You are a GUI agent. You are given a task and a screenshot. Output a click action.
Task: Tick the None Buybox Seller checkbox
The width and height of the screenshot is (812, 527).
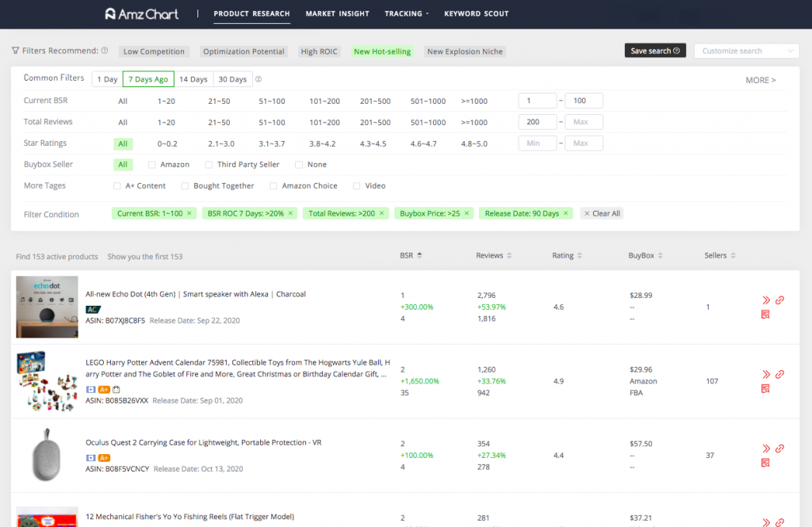click(x=299, y=165)
